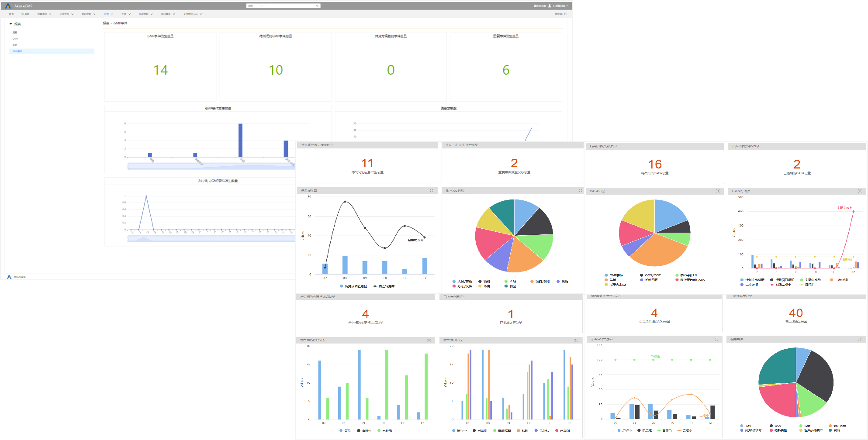Click the 待关闭的GMP事件总量 value 10
The image size is (868, 440).
[x=276, y=70]
